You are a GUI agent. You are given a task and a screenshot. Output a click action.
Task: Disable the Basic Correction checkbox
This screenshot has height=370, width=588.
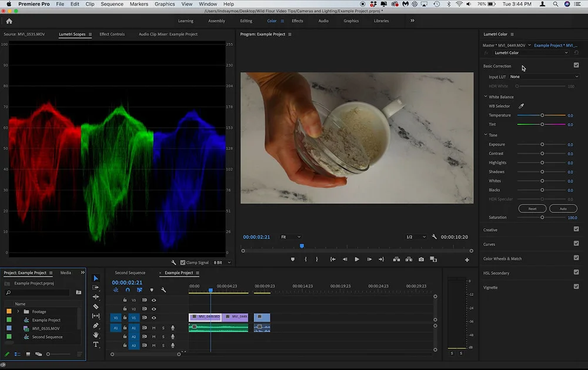tap(576, 65)
